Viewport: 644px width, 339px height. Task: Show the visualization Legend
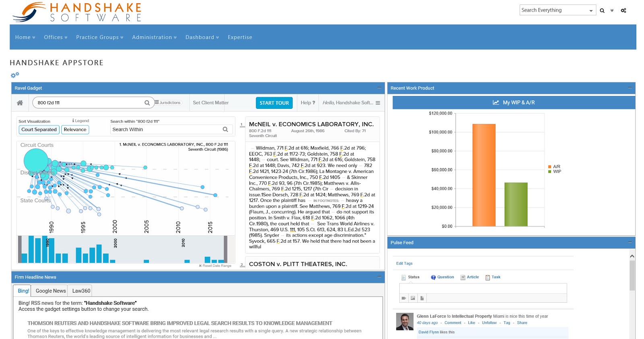pos(80,121)
